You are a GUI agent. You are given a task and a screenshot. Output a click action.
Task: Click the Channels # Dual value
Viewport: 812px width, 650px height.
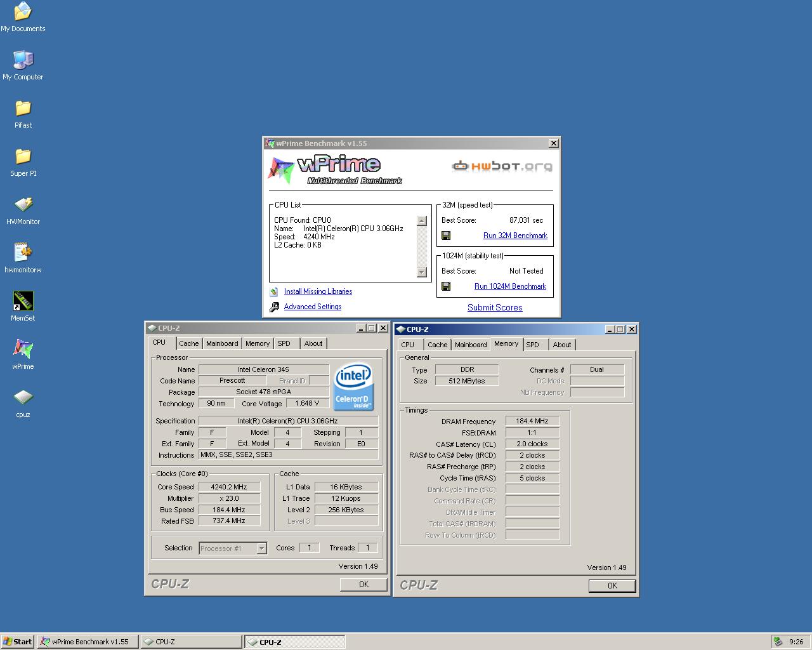(x=597, y=369)
